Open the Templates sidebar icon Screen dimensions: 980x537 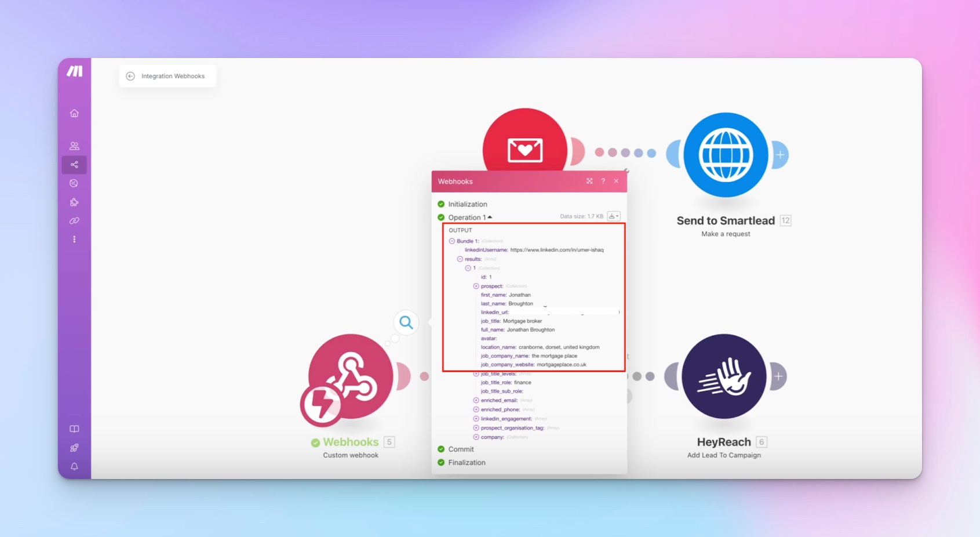point(74,183)
